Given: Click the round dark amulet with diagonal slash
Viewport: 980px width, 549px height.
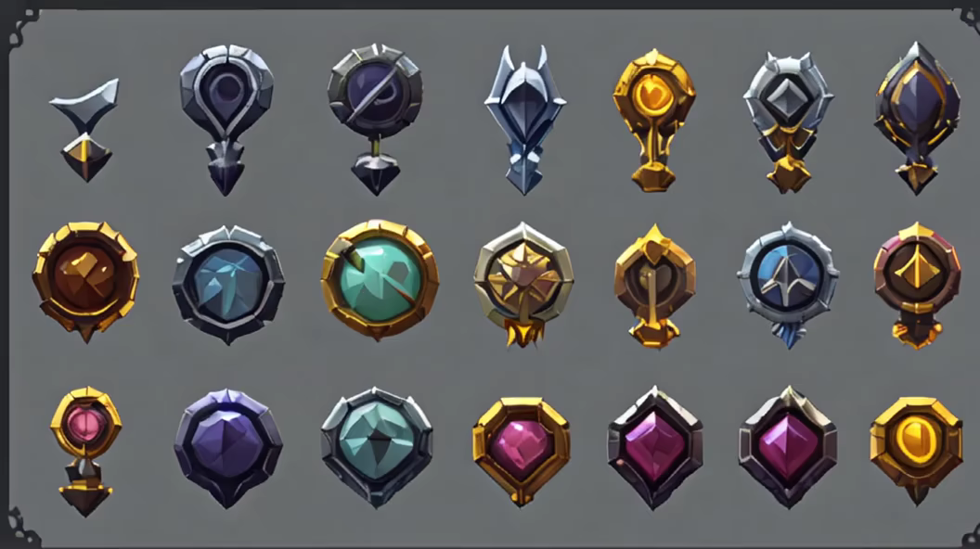Looking at the screenshot, I should tap(375, 119).
